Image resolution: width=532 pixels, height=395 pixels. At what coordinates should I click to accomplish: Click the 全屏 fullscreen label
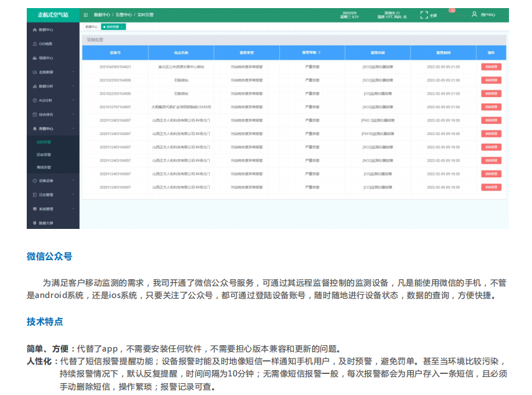tap(433, 16)
